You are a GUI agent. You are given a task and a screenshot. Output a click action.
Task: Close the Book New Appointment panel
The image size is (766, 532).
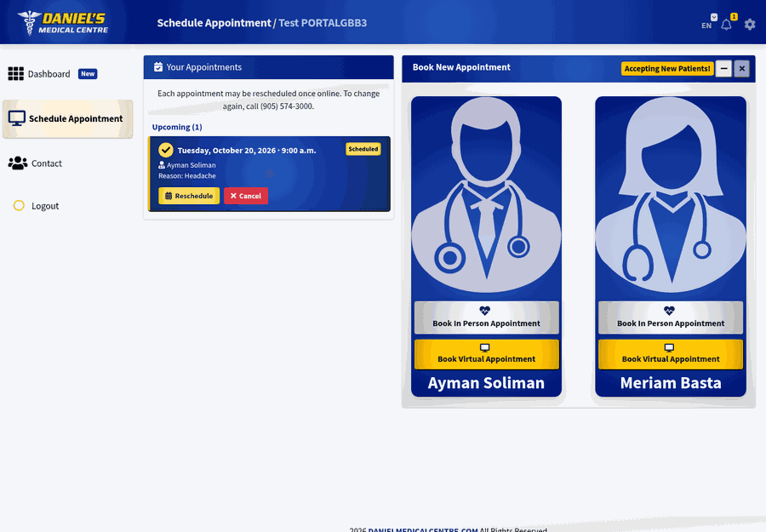[x=741, y=68]
